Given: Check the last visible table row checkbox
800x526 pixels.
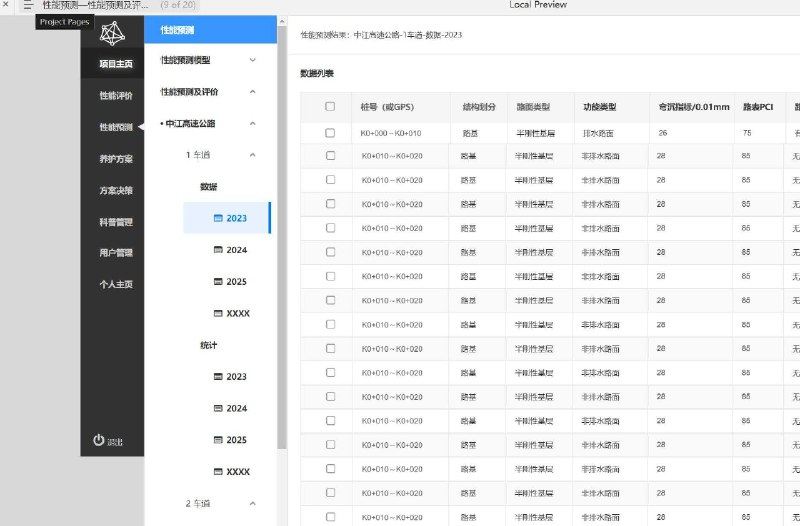Looking at the screenshot, I should coord(330,517).
